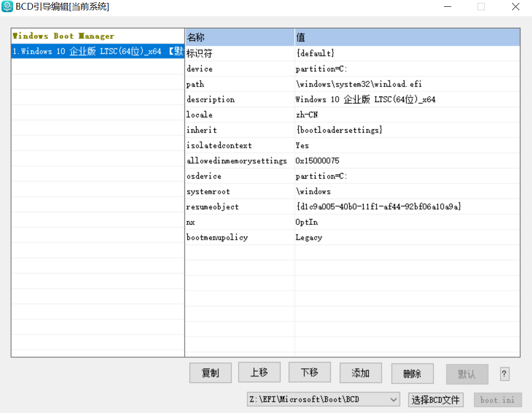Click the description value Windows 10 企业版 LTSC
Image resolution: width=532 pixels, height=413 pixels.
pos(365,99)
